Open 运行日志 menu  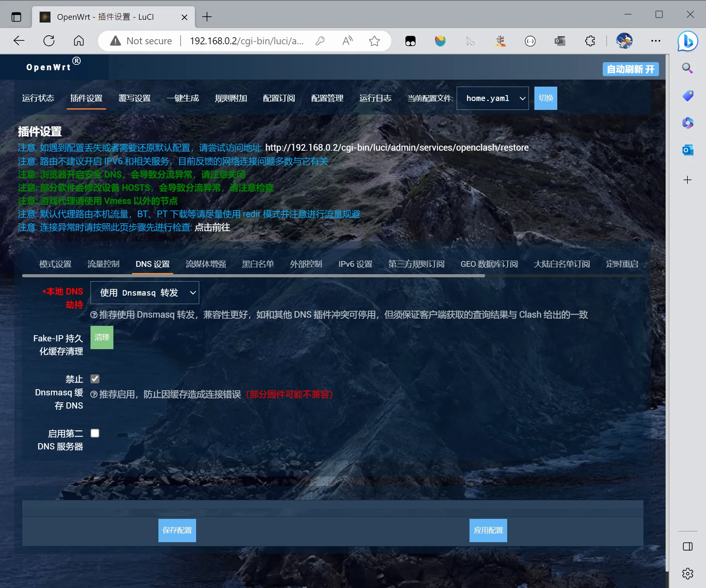(x=375, y=98)
